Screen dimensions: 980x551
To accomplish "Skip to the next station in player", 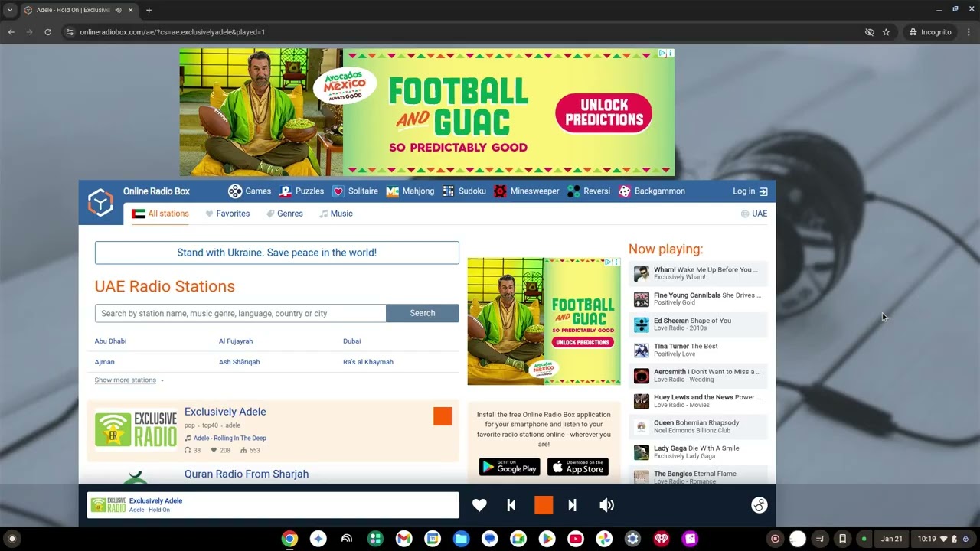I will tap(572, 505).
